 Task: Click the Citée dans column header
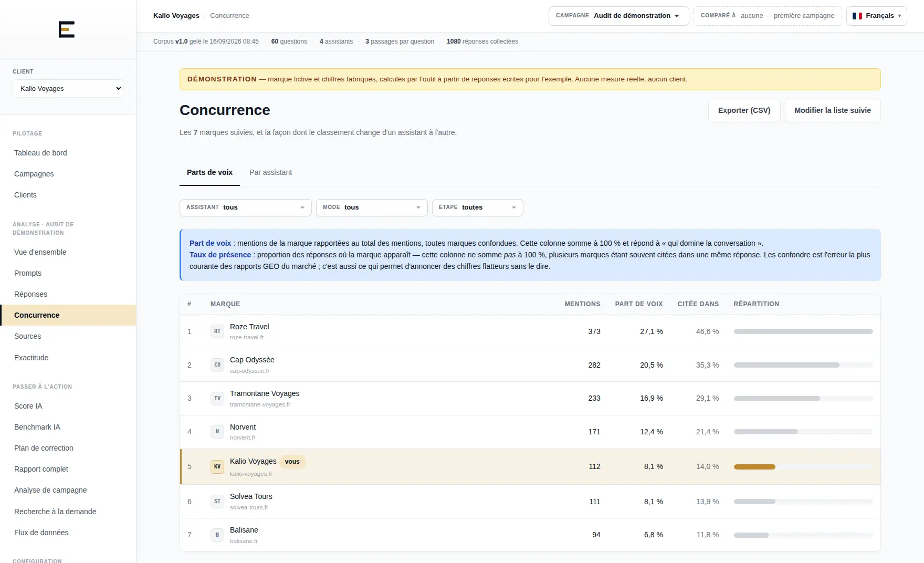698,304
